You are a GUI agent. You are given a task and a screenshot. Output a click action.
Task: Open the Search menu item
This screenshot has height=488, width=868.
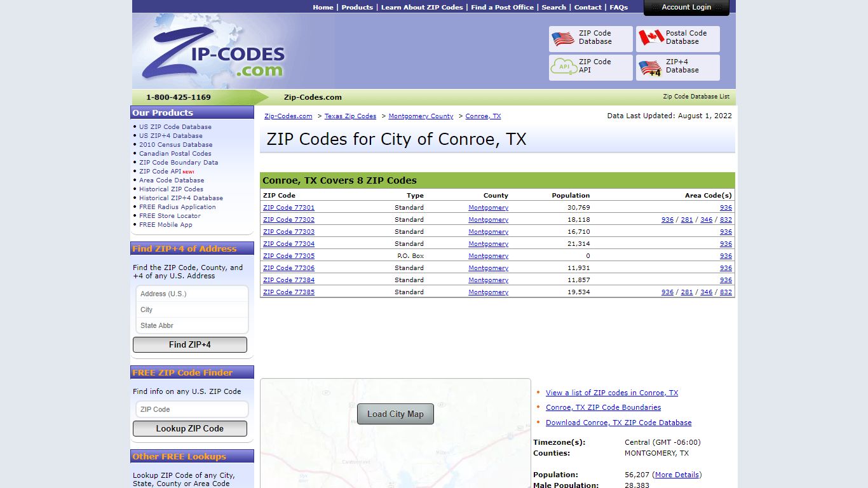tap(553, 8)
